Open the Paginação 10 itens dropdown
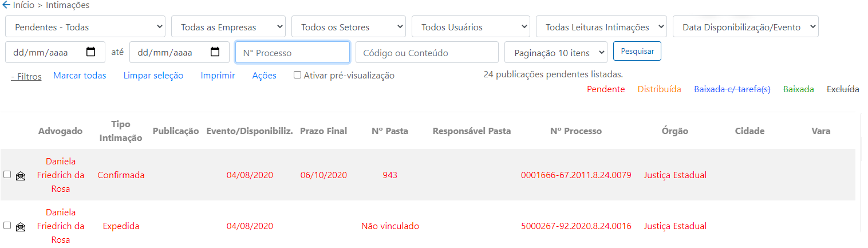 (556, 52)
